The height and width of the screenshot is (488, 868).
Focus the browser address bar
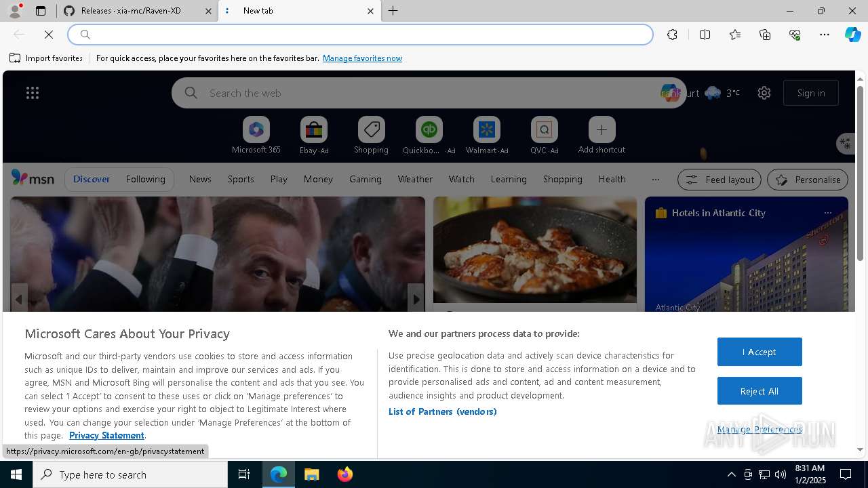[361, 35]
